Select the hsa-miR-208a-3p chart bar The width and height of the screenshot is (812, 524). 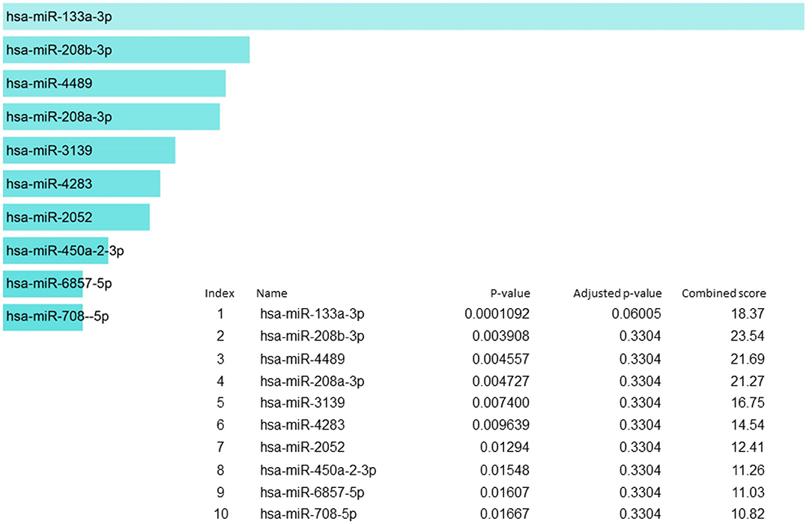point(112,117)
